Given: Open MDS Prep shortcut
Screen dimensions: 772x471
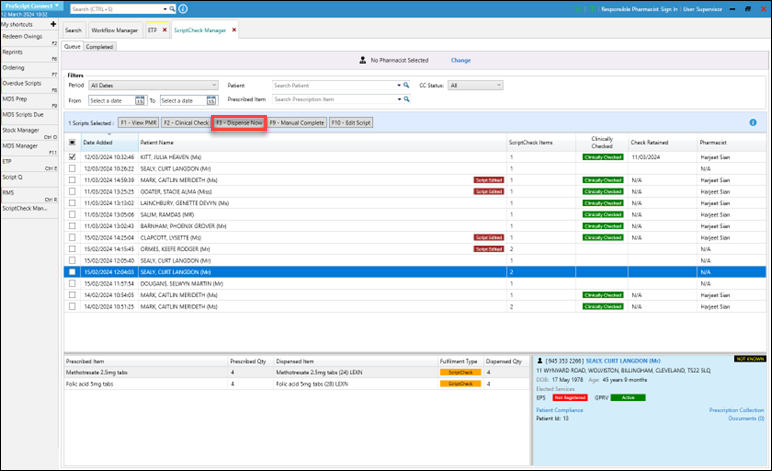Looking at the screenshot, I should pyautogui.click(x=30, y=101).
